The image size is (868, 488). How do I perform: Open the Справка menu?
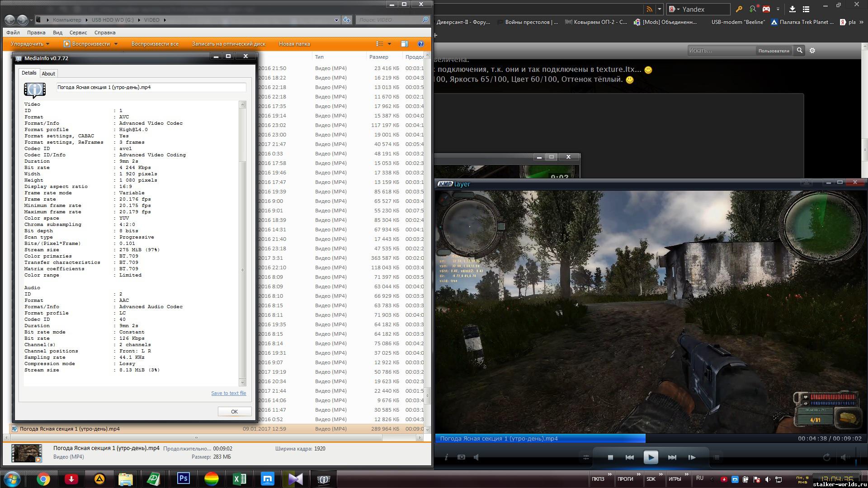(x=105, y=33)
